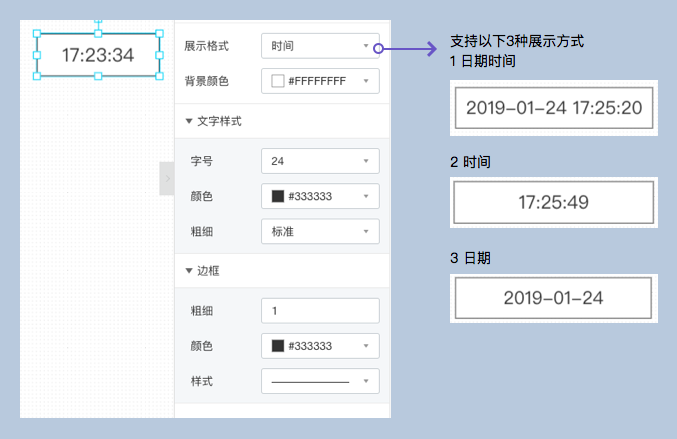The height and width of the screenshot is (439, 677).
Task: Click the right-middle resize handle of the time widget
Action: (x=159, y=54)
